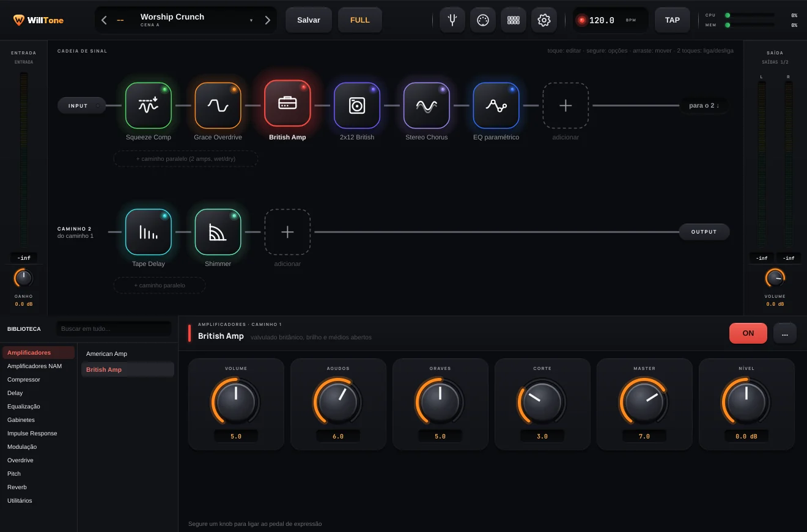Click the CORTE knob
Viewport: 807px width, 532px height.
pos(542,401)
